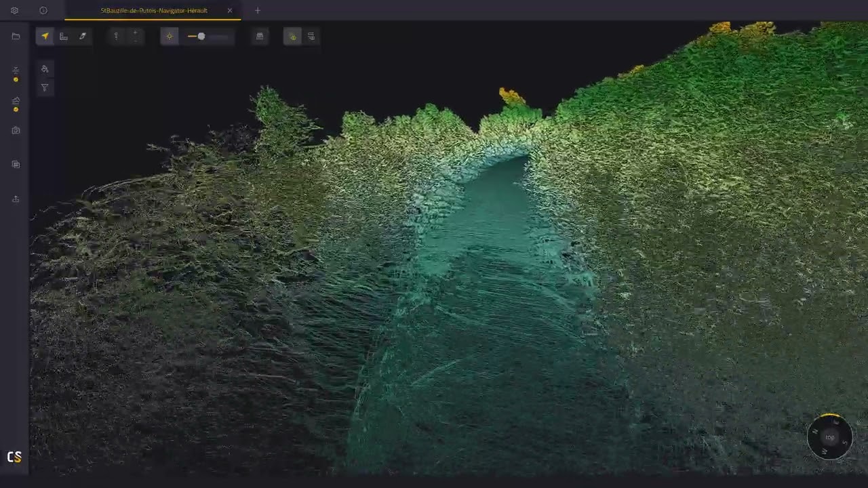Click the CS logo in bottom corner
The width and height of the screenshot is (868, 488).
pyautogui.click(x=14, y=457)
